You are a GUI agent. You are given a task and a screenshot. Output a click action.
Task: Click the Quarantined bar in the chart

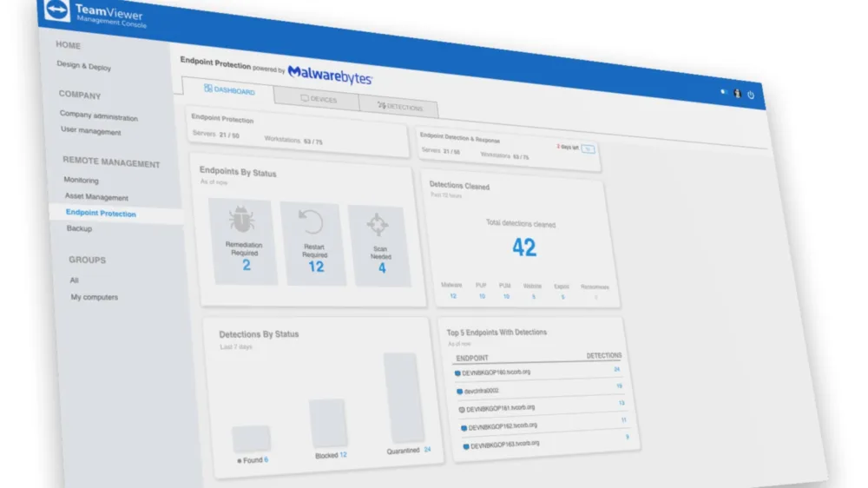pos(404,397)
